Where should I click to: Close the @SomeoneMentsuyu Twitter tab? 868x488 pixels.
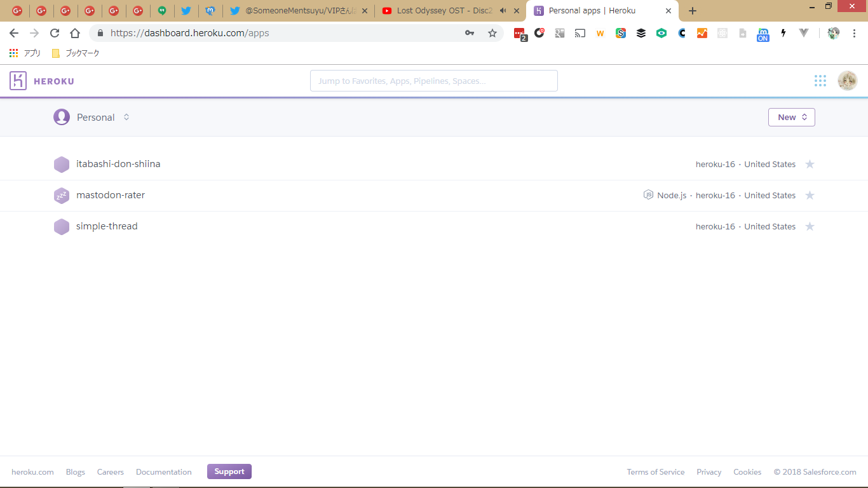365,11
